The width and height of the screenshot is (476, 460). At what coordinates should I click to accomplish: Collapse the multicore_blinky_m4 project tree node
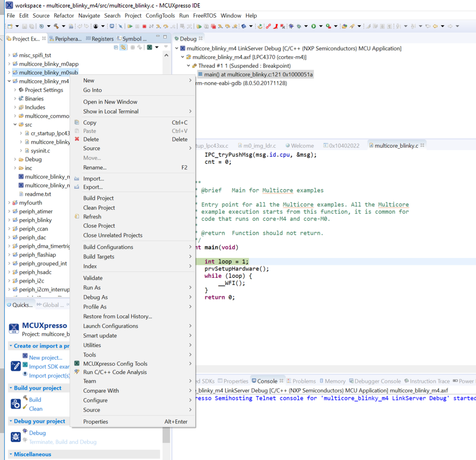(9, 81)
